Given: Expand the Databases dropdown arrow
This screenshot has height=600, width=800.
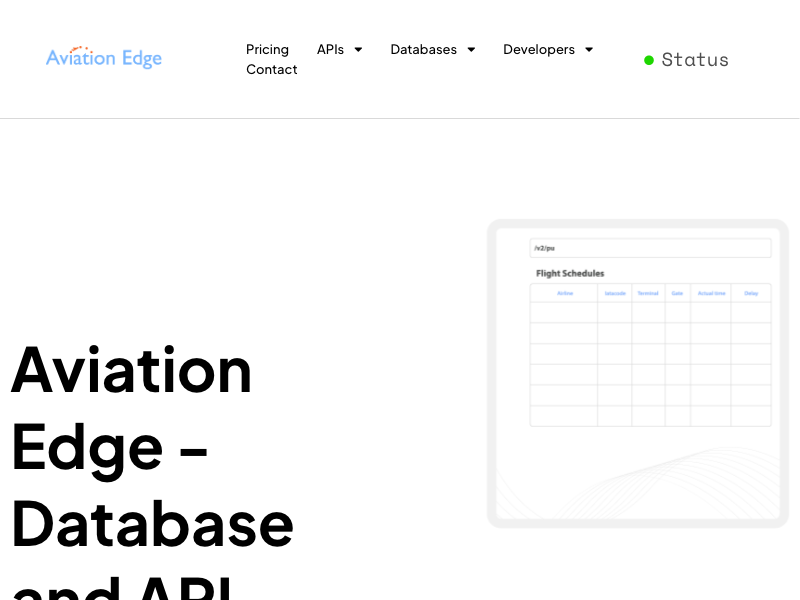Looking at the screenshot, I should 471,49.
